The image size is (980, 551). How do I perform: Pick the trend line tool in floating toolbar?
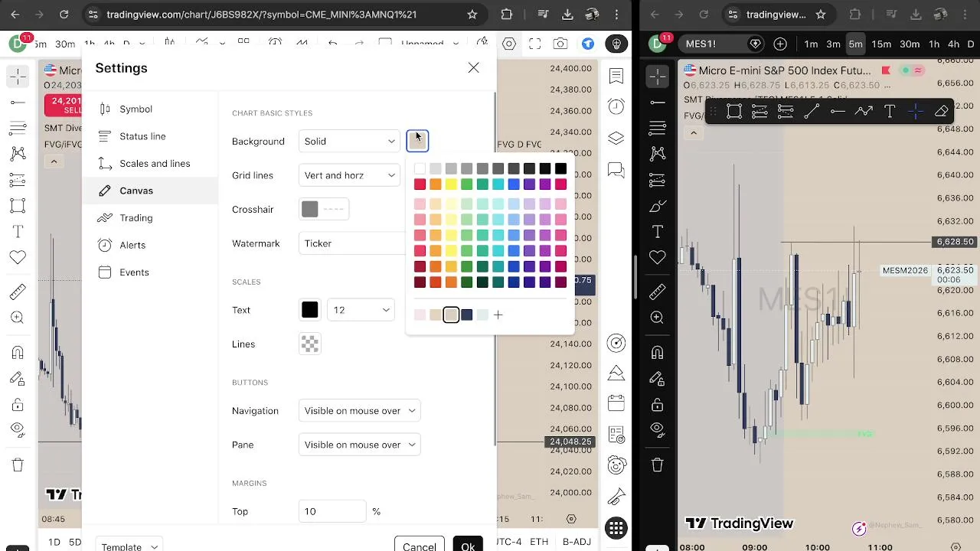pos(812,112)
